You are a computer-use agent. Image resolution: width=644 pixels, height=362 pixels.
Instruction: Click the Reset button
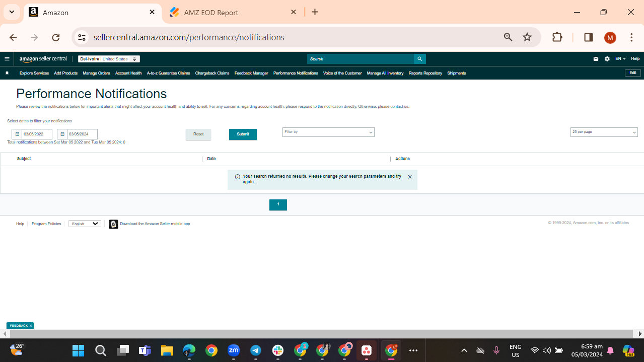coord(198,134)
